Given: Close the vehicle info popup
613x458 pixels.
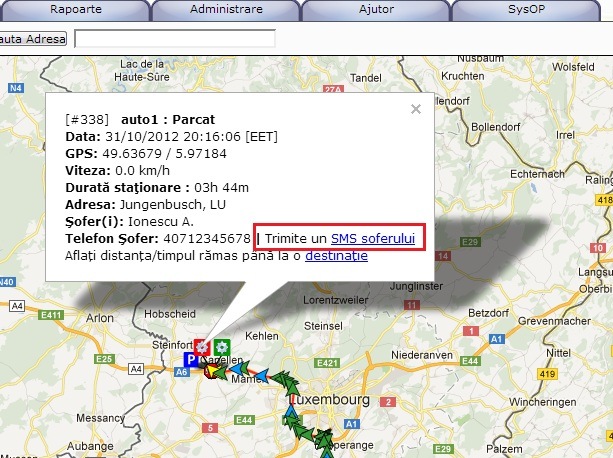Looking at the screenshot, I should point(416,110).
